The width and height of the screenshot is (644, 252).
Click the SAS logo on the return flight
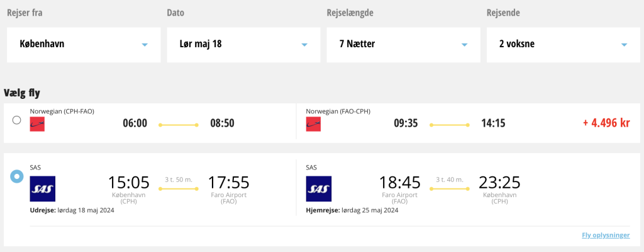point(319,188)
